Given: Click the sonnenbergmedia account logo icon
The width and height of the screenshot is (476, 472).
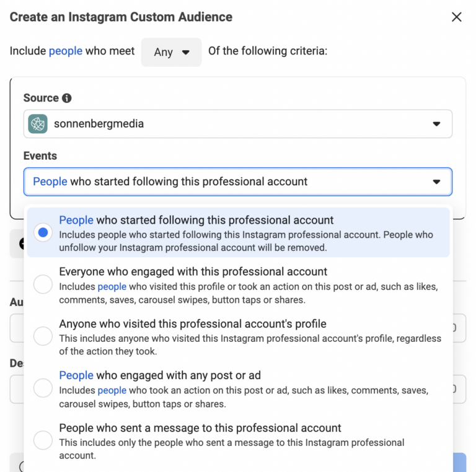Looking at the screenshot, I should pyautogui.click(x=38, y=124).
